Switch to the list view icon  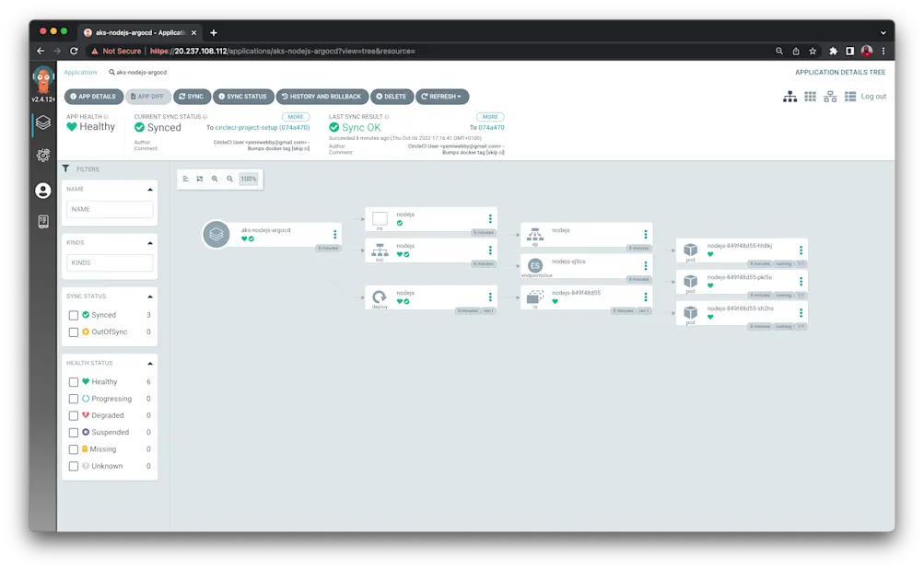pyautogui.click(x=850, y=96)
